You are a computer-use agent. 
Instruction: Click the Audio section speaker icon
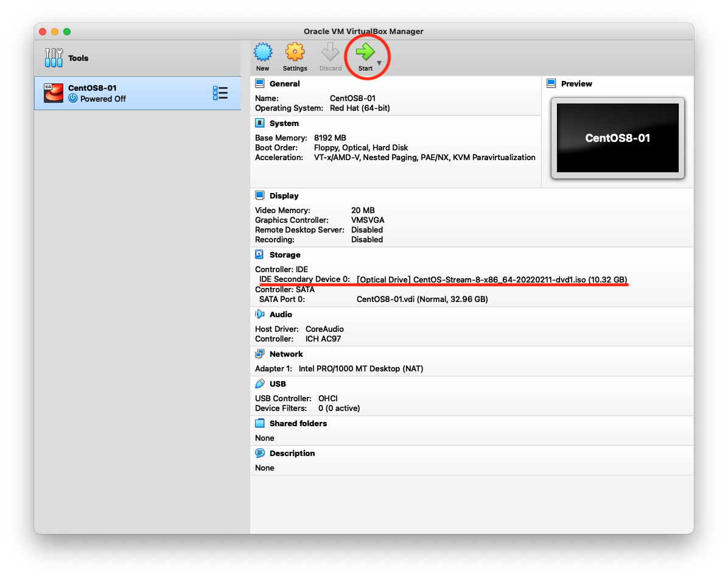(259, 314)
